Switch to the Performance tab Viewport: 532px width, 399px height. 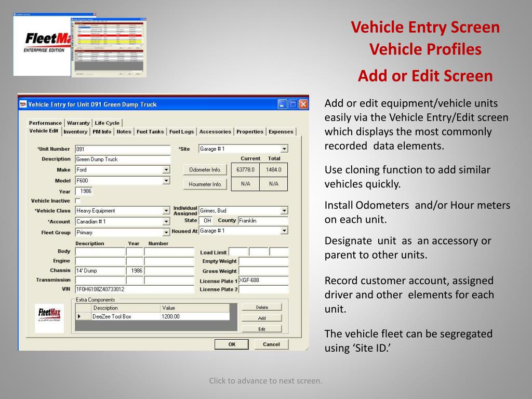[45, 123]
